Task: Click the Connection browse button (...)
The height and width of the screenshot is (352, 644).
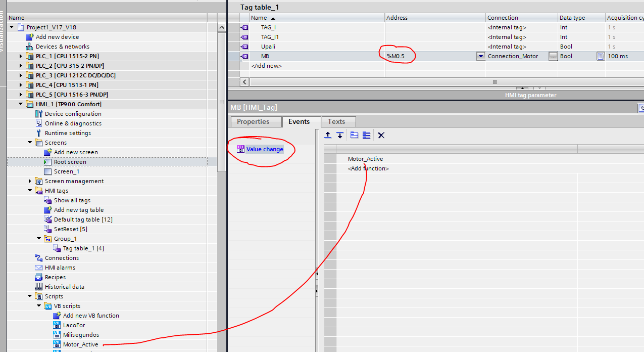Action: coord(553,56)
